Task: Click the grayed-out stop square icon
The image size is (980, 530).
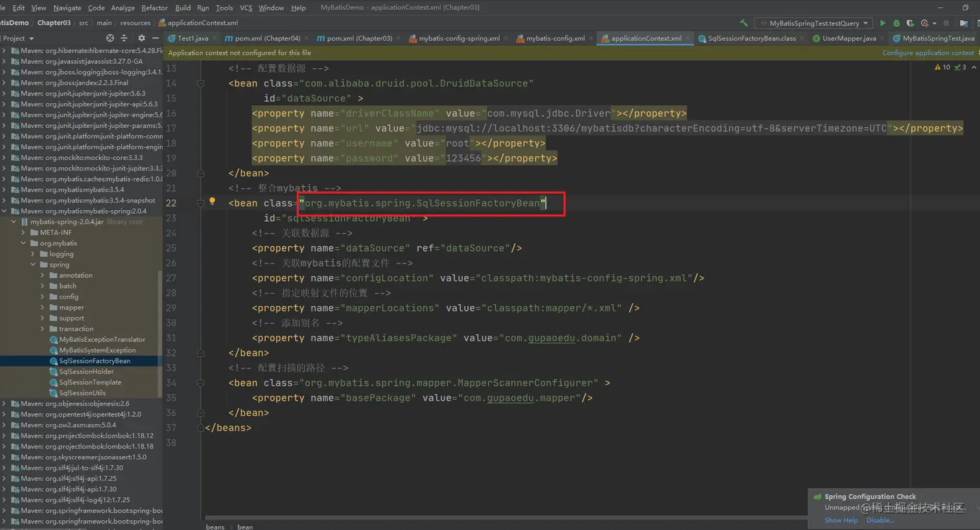Action: pos(946,23)
